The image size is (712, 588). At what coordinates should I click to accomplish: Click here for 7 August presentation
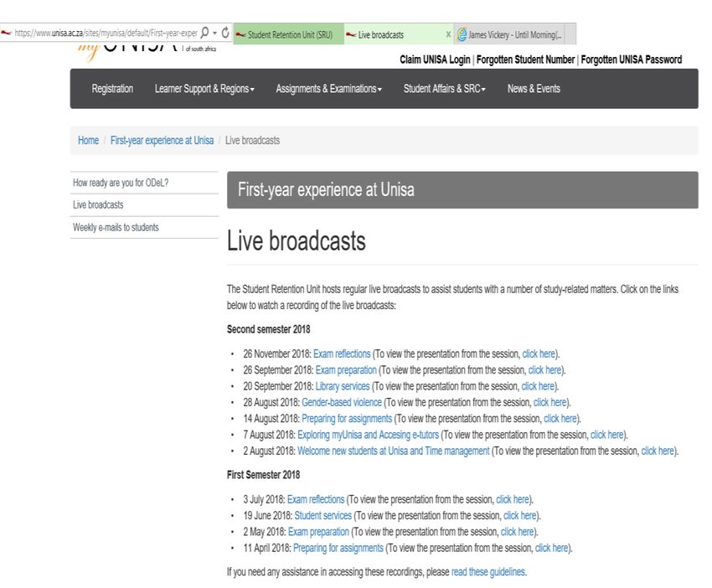pos(606,435)
